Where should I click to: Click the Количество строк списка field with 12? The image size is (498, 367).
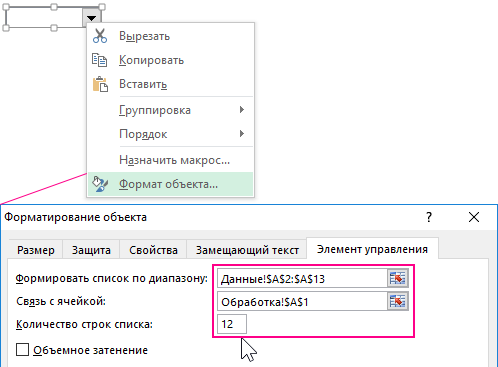(x=232, y=324)
